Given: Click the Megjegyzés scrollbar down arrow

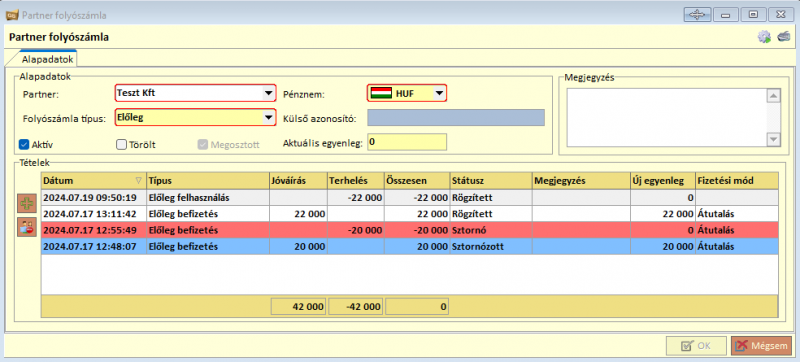Looking at the screenshot, I should click(x=774, y=140).
